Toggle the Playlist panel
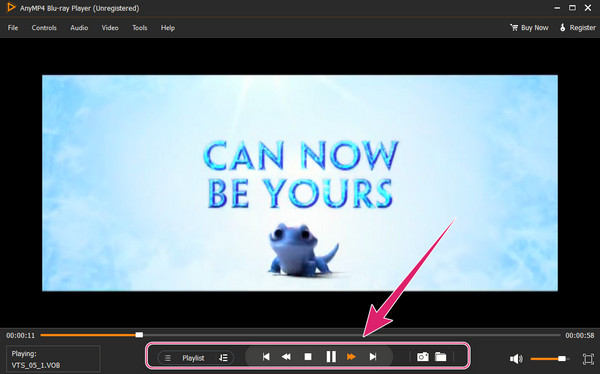Screen dimensions: 600x374 193,358
